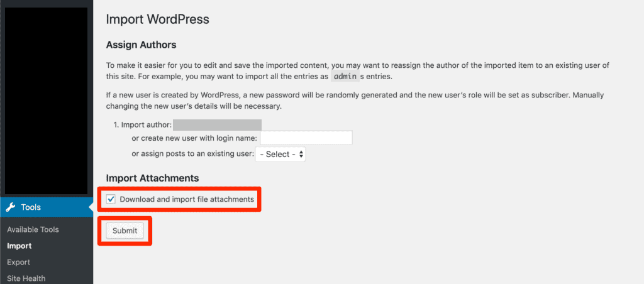
Task: Click the Import WordPress page heading
Action: point(157,19)
